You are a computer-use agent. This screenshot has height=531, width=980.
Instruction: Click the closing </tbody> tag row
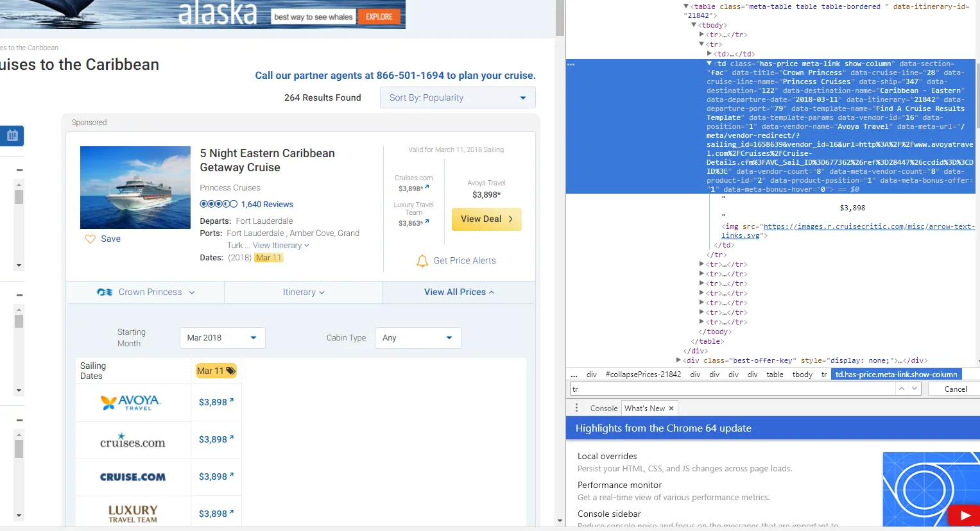[x=714, y=332]
